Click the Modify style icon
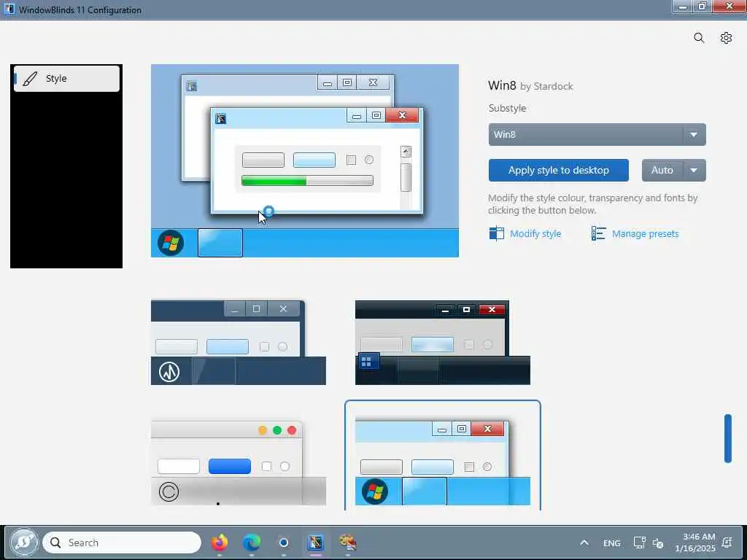Viewport: 747px width, 560px height. click(496, 233)
